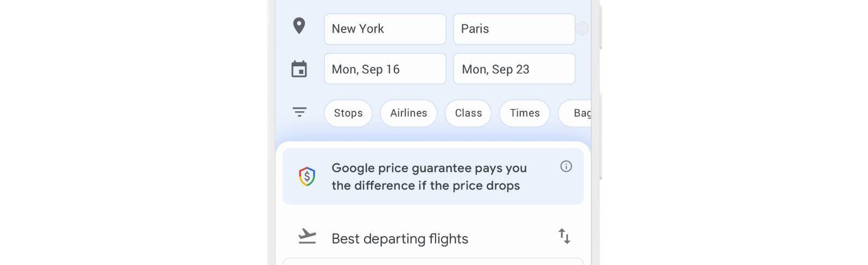Open sort options with the up-down arrows icon

[x=564, y=236]
